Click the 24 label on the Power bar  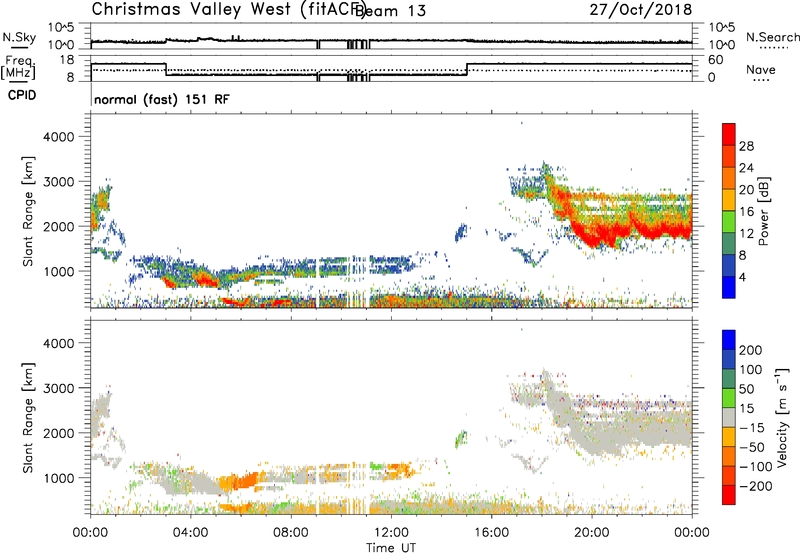click(x=746, y=168)
